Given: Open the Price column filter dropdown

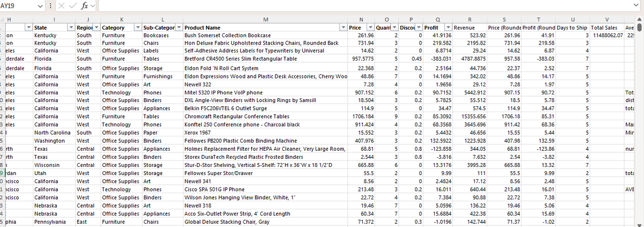Looking at the screenshot, I should coord(369,27).
